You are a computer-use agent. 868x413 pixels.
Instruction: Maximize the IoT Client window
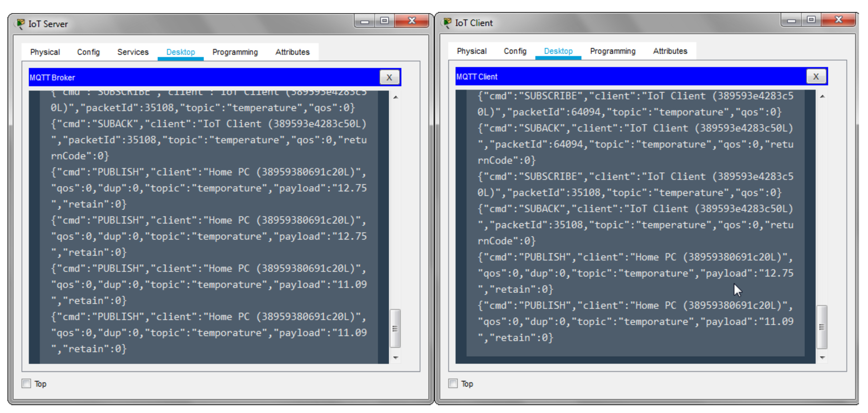(811, 20)
